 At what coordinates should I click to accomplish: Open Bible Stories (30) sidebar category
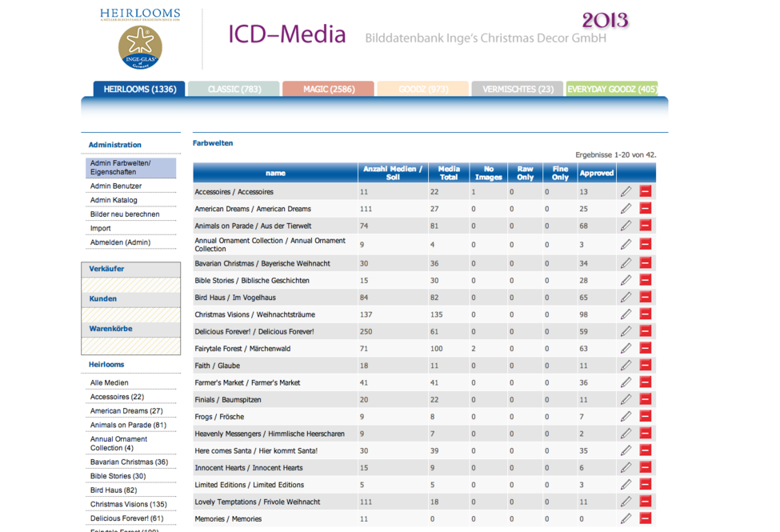coord(118,476)
